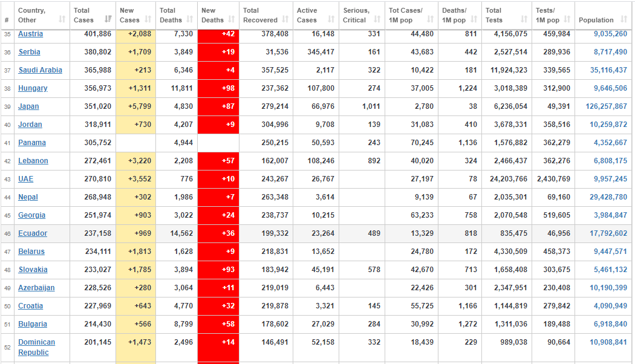Open the Ecuador country link
Screen dimensions: 635x364
coord(33,233)
